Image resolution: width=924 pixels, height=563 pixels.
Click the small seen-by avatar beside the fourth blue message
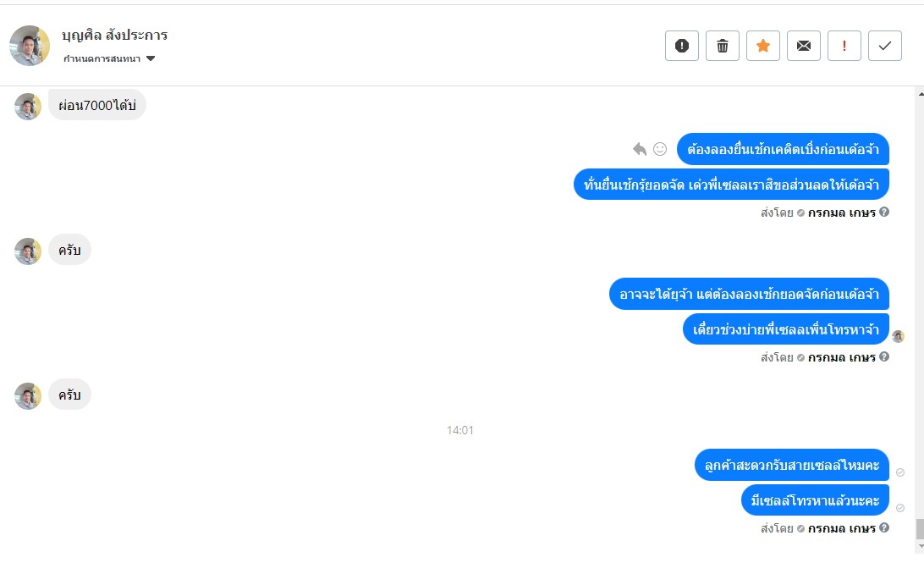898,337
